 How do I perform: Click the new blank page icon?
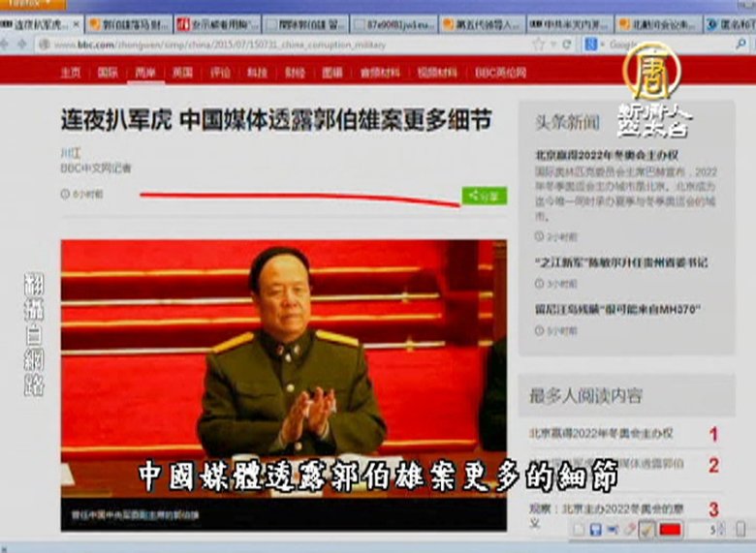click(x=579, y=530)
